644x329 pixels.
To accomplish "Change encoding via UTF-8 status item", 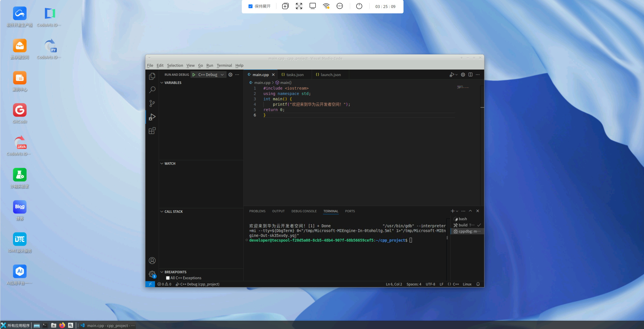I will click(430, 284).
